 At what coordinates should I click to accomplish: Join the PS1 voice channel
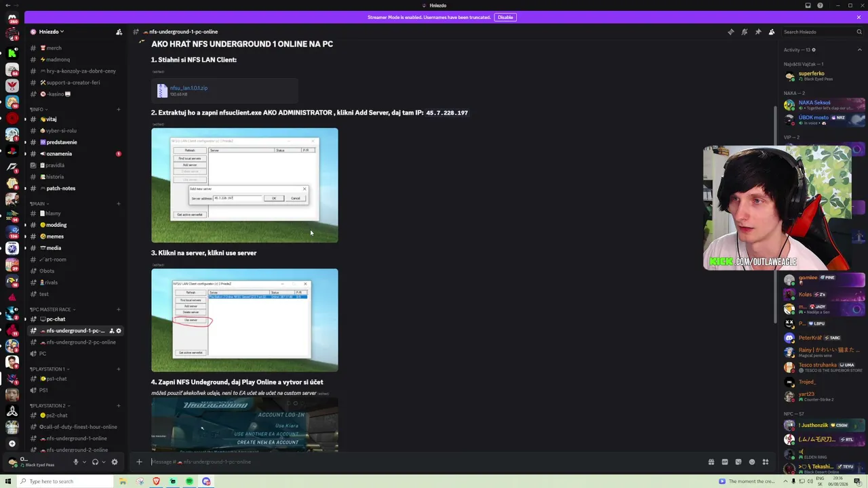coord(76,390)
